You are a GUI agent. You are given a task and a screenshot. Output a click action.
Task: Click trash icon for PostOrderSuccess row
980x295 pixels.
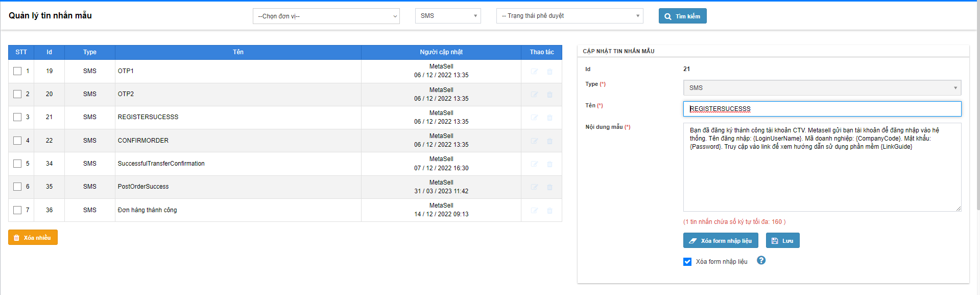coord(549,187)
